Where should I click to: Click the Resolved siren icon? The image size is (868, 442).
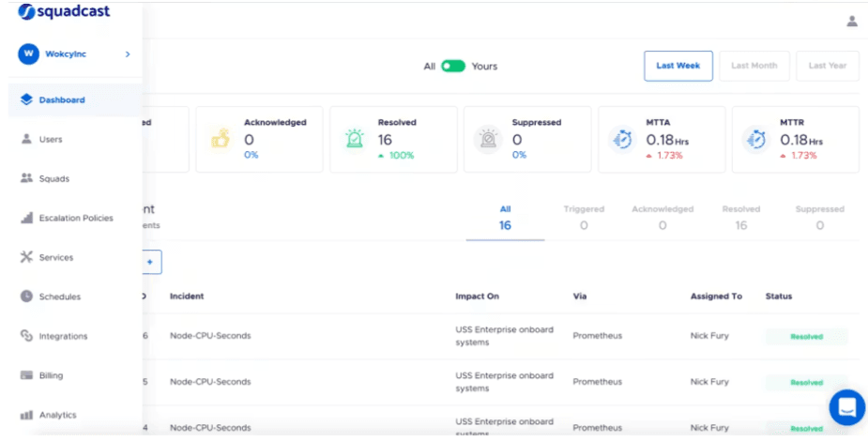pyautogui.click(x=355, y=139)
